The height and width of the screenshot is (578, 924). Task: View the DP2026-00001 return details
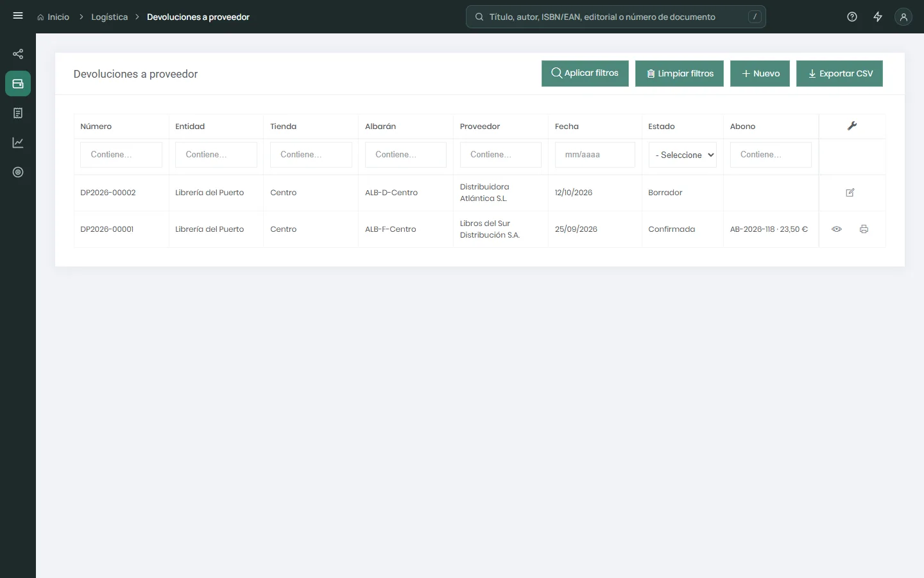pos(837,229)
